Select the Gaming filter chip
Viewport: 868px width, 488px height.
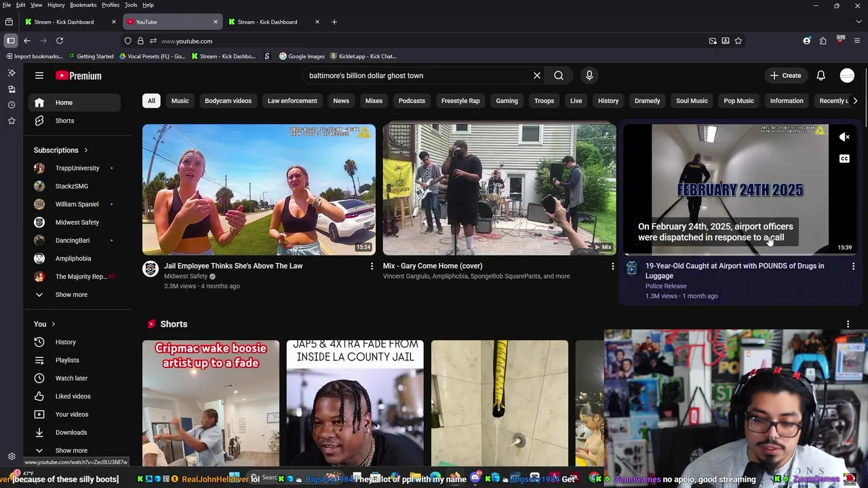click(507, 101)
